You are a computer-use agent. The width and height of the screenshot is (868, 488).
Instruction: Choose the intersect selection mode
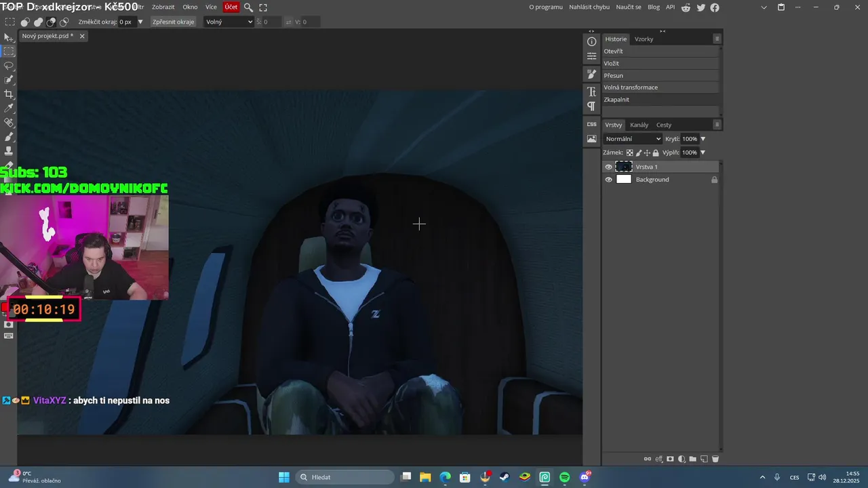(64, 22)
